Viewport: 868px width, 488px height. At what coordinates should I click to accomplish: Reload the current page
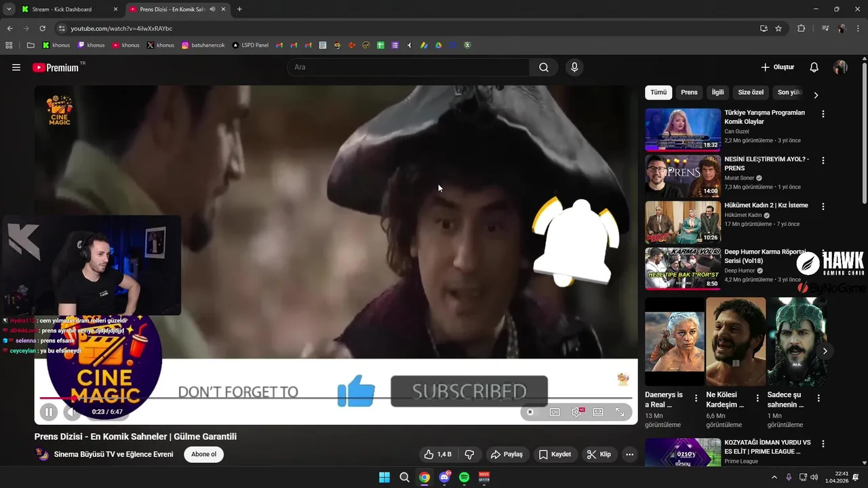click(x=42, y=28)
